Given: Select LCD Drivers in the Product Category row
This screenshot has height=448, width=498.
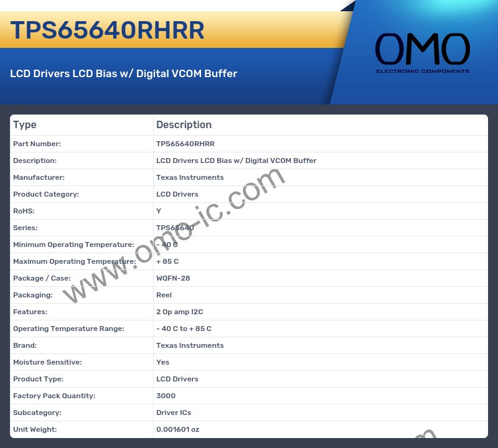Looking at the screenshot, I should coord(177,194).
